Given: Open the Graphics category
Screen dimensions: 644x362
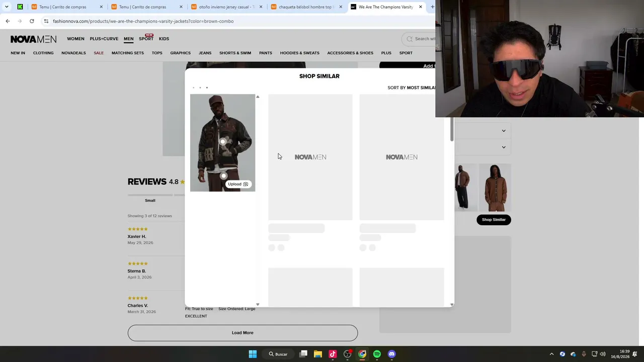Looking at the screenshot, I should 180,53.
